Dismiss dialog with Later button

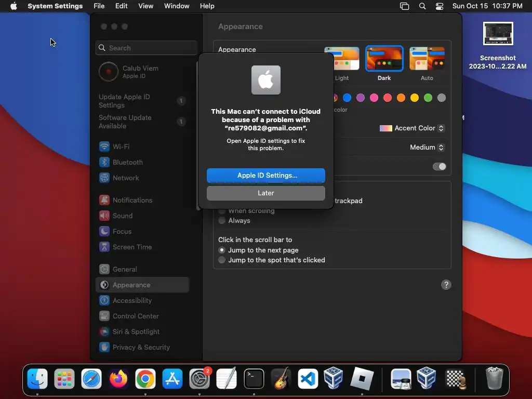point(266,193)
